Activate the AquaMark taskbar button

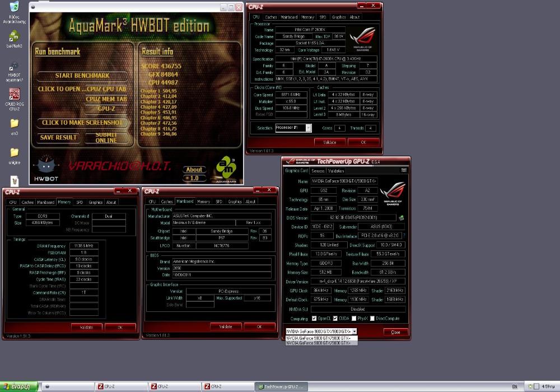(68, 386)
